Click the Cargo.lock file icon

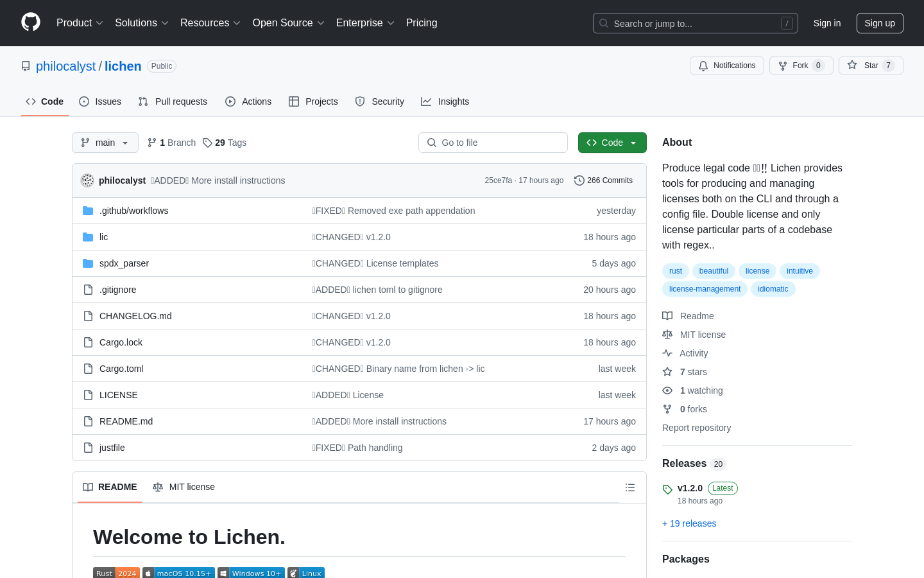click(x=88, y=342)
